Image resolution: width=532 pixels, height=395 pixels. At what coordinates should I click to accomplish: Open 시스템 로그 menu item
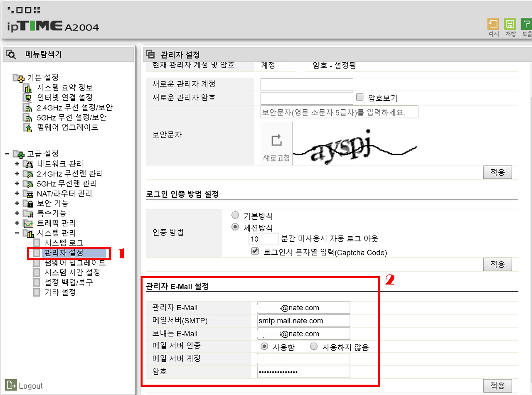coord(64,243)
